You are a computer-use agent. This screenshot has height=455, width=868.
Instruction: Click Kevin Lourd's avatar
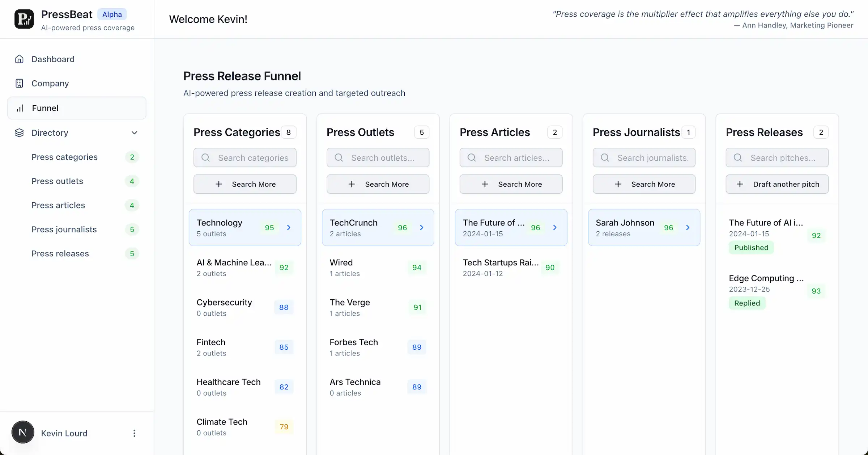click(23, 432)
